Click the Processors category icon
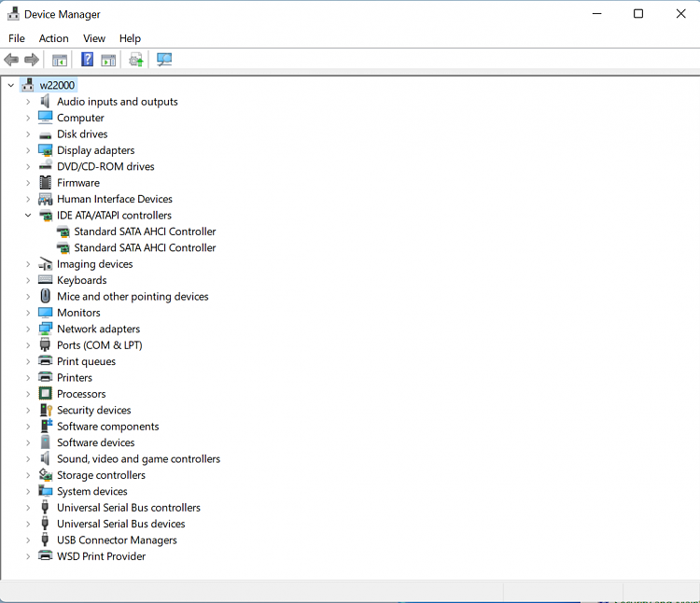Screen dimensions: 700x603 coord(45,394)
